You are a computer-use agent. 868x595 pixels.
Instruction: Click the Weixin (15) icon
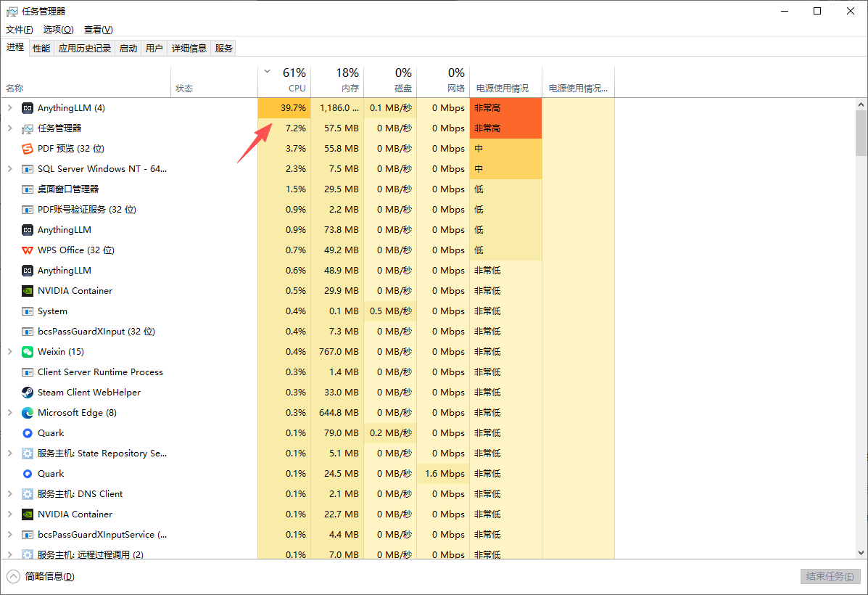pos(27,352)
